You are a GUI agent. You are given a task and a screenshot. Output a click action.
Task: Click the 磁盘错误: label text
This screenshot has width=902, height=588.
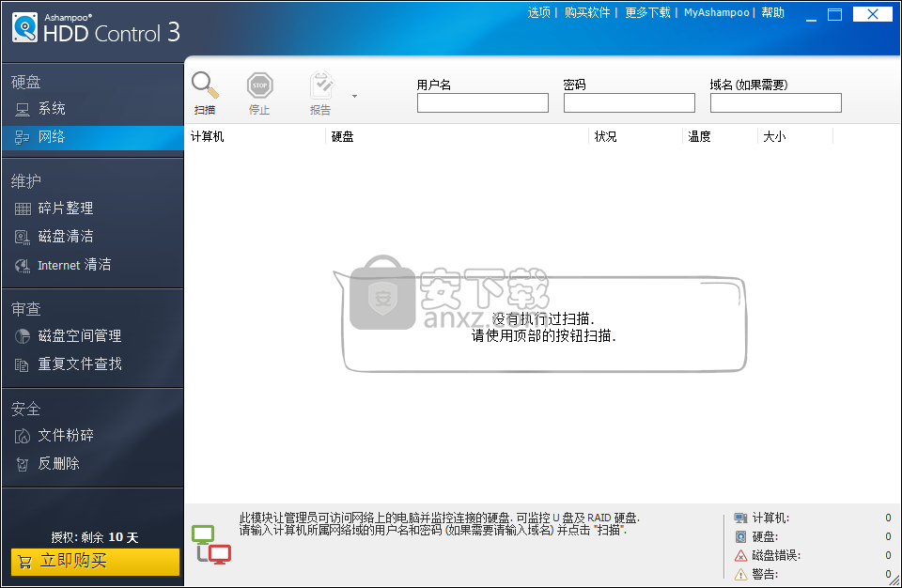click(776, 556)
